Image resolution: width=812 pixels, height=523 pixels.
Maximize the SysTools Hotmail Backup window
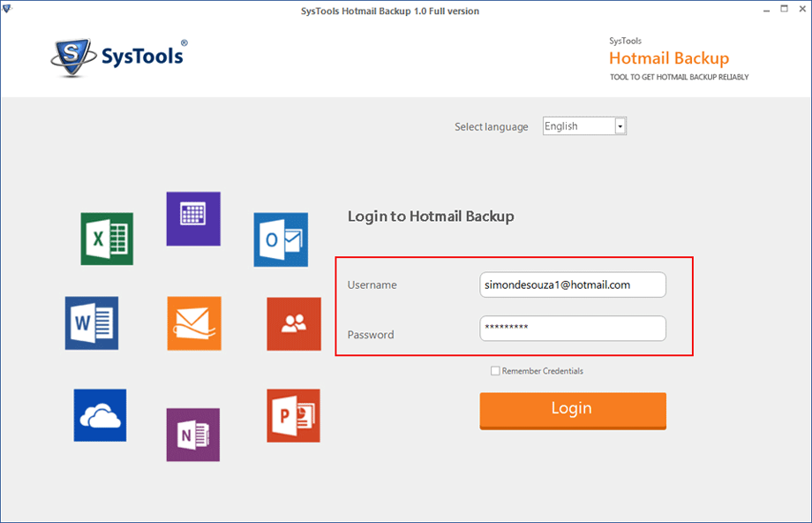785,9
